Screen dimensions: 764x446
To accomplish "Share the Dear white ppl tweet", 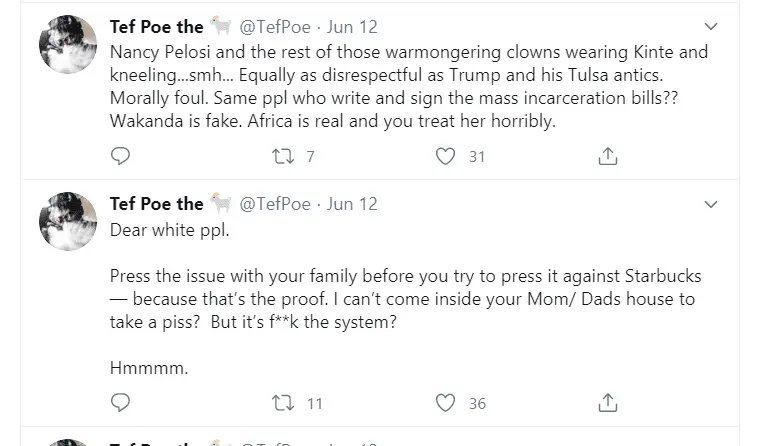I will pos(607,403).
